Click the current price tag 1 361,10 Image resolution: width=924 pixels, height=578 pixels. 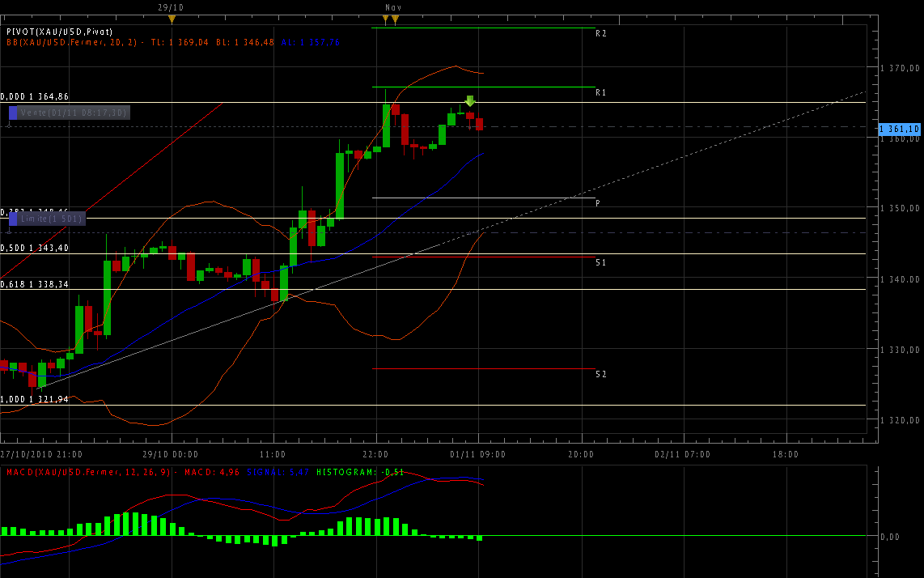[x=900, y=129]
